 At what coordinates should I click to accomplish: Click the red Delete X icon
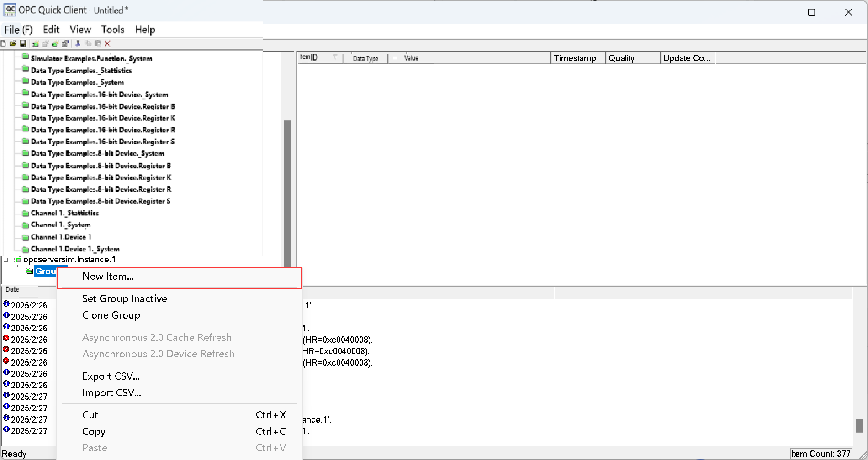click(x=107, y=44)
